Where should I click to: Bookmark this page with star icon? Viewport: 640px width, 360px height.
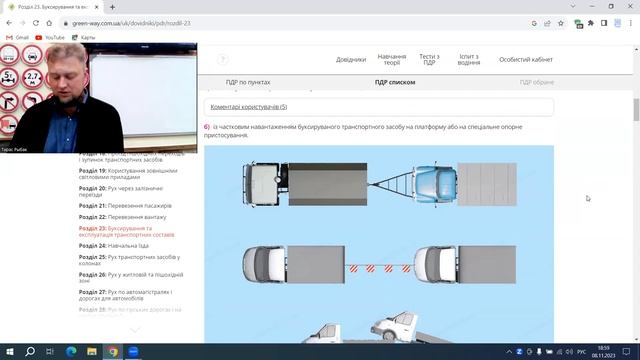(561, 23)
